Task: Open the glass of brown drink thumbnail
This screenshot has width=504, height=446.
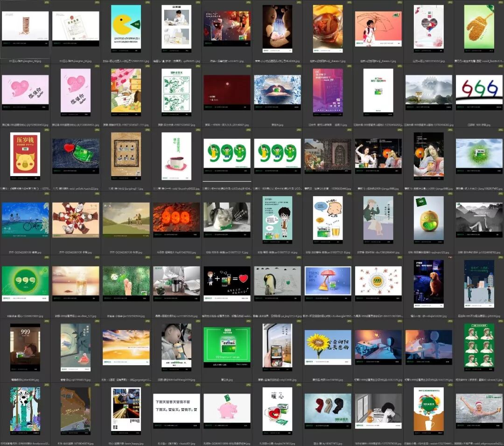Action: (328, 29)
